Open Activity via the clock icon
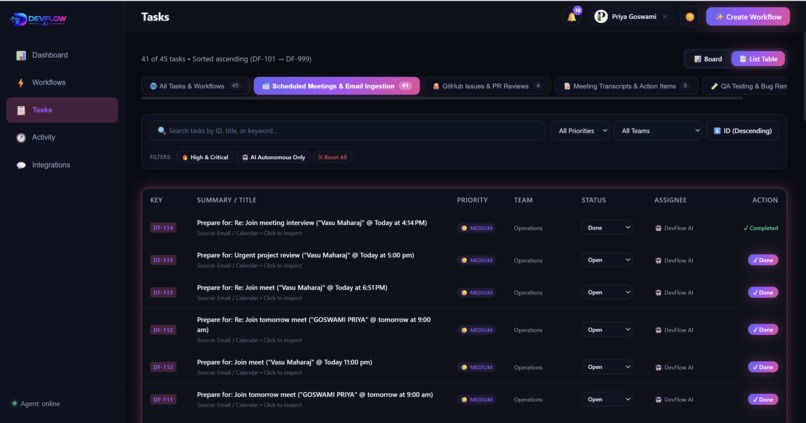Viewport: 806px width, 423px height. click(21, 138)
